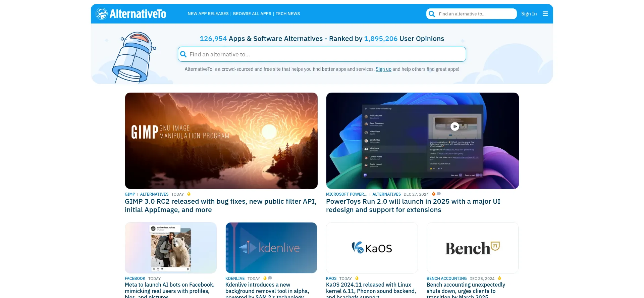Click the MICROSOFT POWER... category tag
This screenshot has width=644, height=298.
(347, 194)
